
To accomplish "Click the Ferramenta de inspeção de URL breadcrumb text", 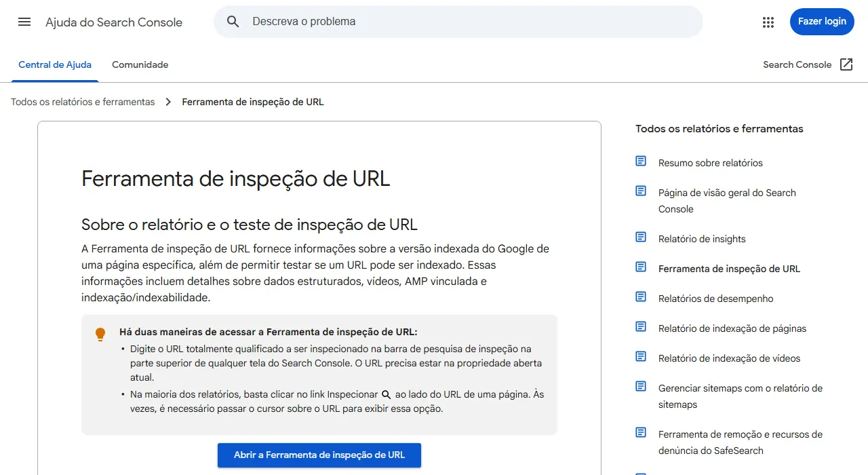I will coord(253,102).
